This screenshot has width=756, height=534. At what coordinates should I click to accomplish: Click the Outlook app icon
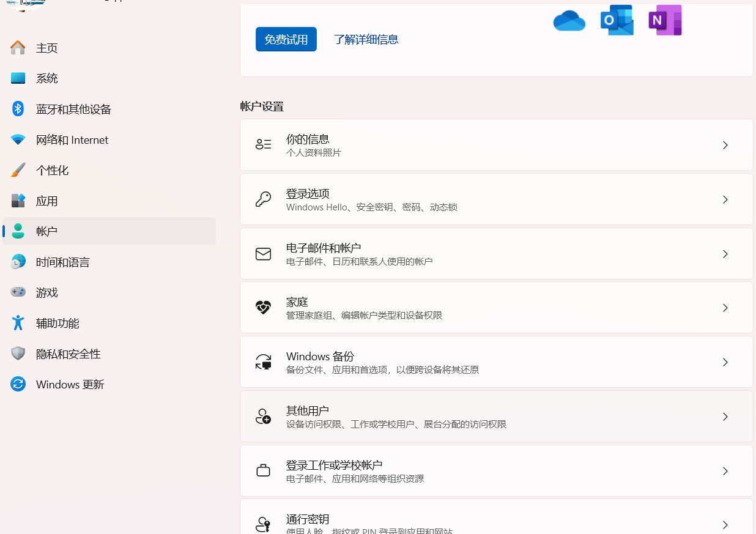pyautogui.click(x=617, y=20)
